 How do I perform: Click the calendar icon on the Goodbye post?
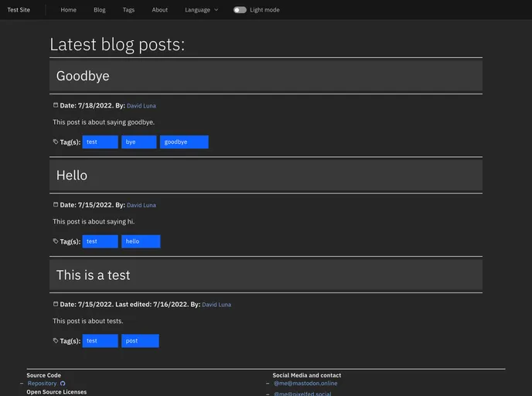[56, 105]
